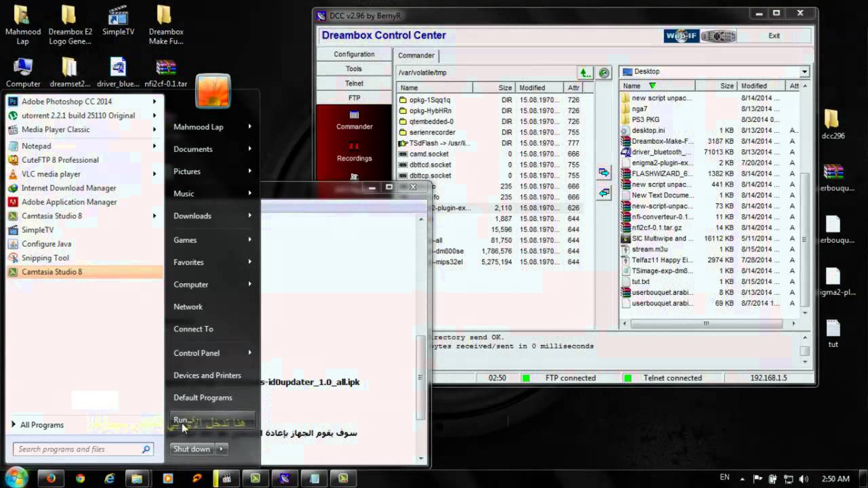Click the Windows Start orb

tap(16, 477)
